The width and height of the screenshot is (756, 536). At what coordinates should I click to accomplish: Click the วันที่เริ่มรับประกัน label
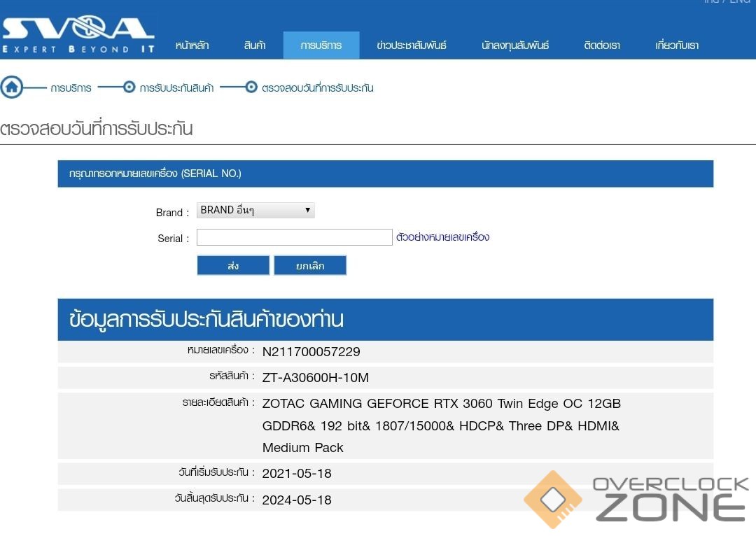[x=216, y=472]
